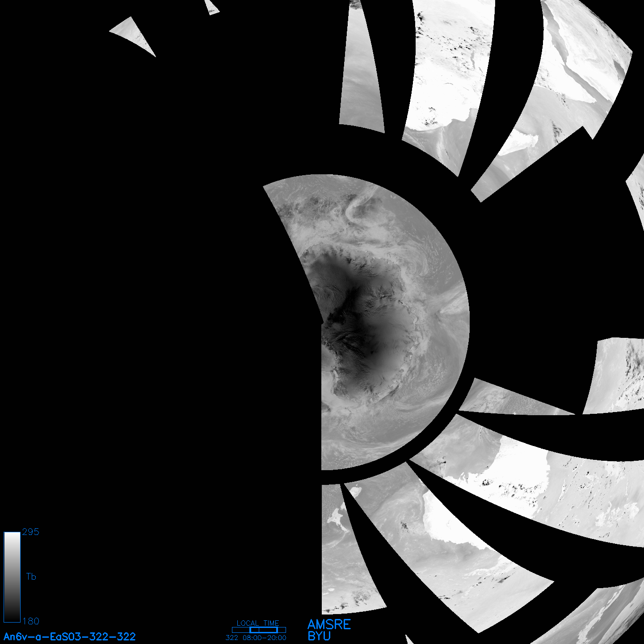Click the grayscale Tb color bar legend
The height and width of the screenshot is (644, 644).
(x=12, y=577)
